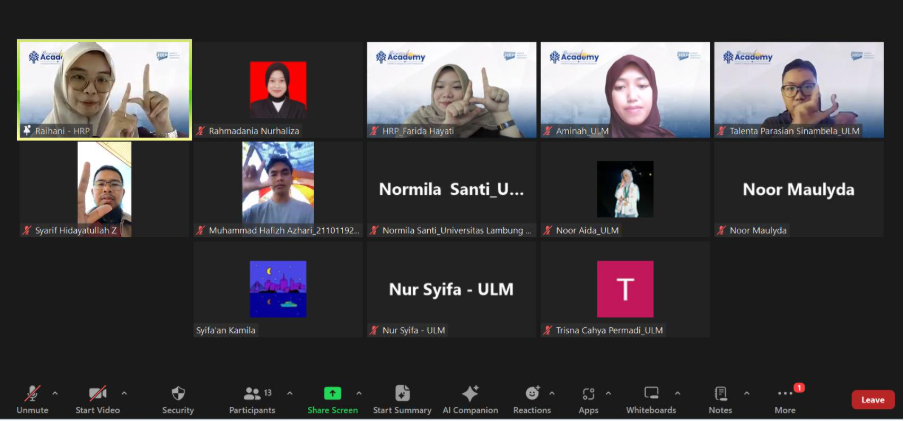904x421 pixels.
Task: Click the Trisna Cahya Permadi_ULM name label
Action: pos(609,330)
